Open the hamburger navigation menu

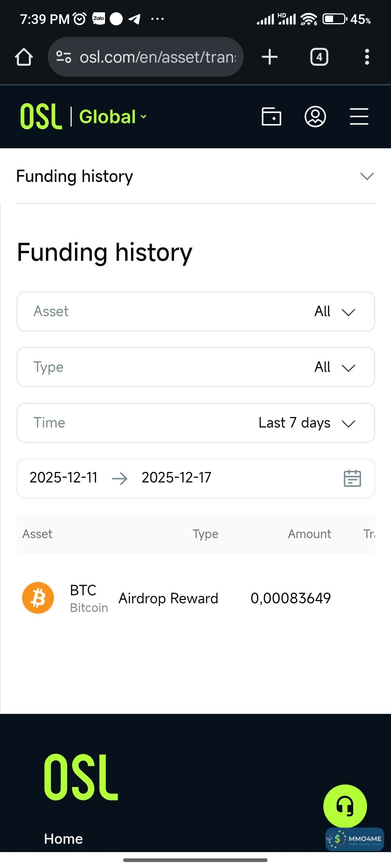(359, 116)
